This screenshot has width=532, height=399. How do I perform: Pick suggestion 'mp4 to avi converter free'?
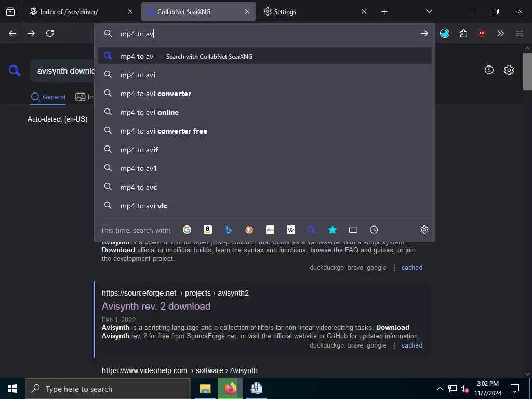(x=264, y=131)
